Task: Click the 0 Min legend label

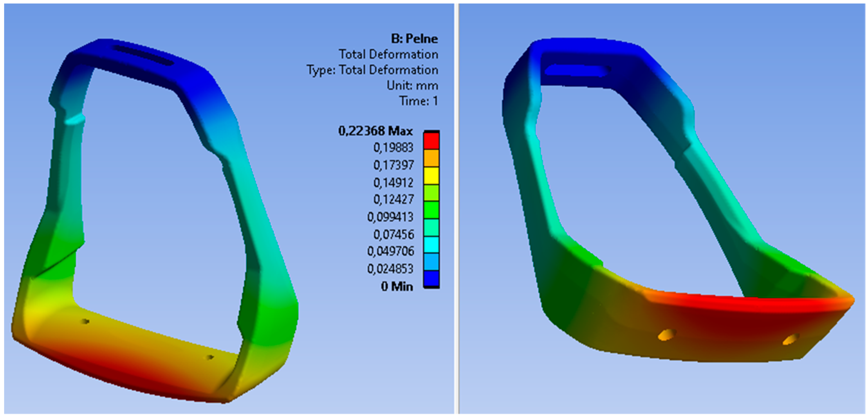Action: pos(397,287)
